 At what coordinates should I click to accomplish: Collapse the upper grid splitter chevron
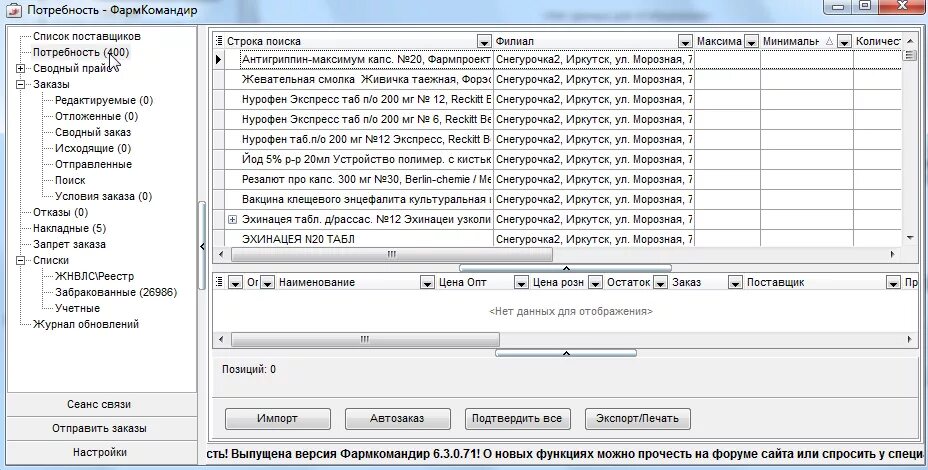565,268
